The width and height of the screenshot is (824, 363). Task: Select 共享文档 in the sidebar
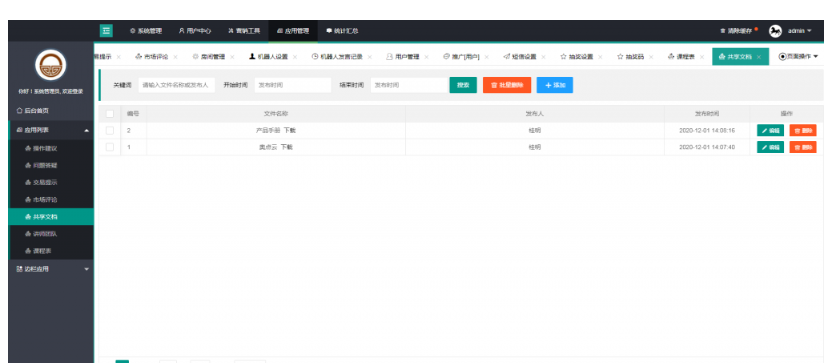(51, 216)
